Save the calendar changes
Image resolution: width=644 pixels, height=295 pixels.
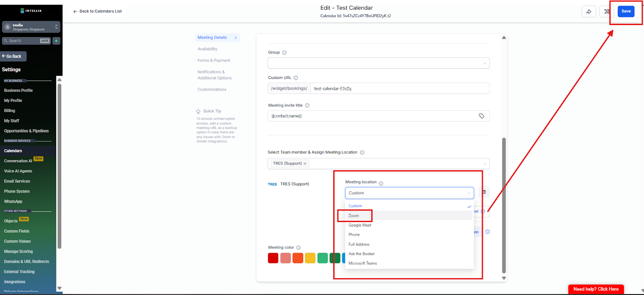point(626,11)
